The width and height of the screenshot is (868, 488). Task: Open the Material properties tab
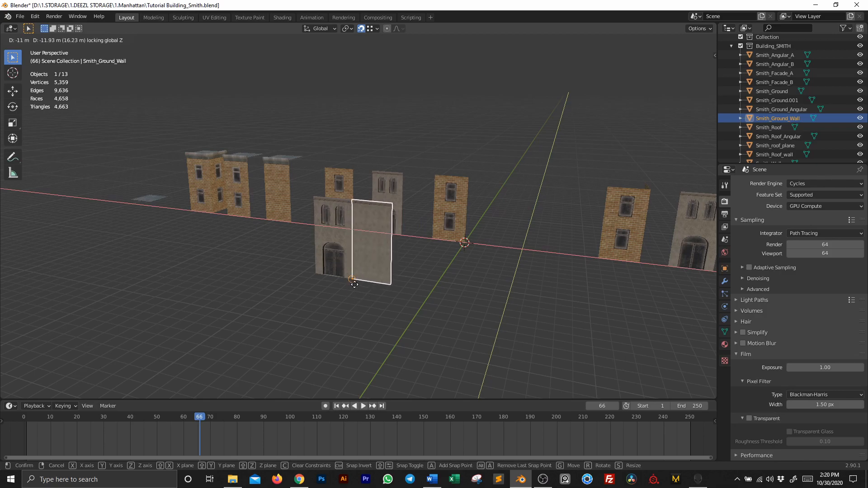pyautogui.click(x=725, y=344)
